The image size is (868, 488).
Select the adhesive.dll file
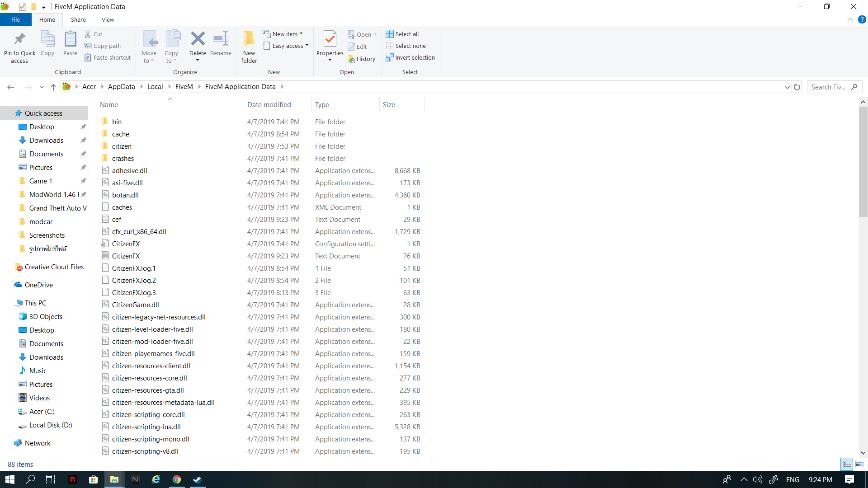point(261,171)
